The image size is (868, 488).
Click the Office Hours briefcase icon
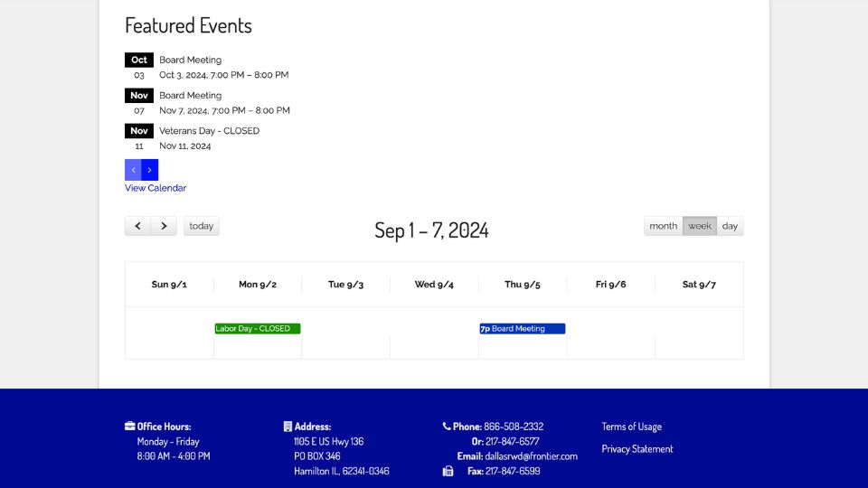130,427
